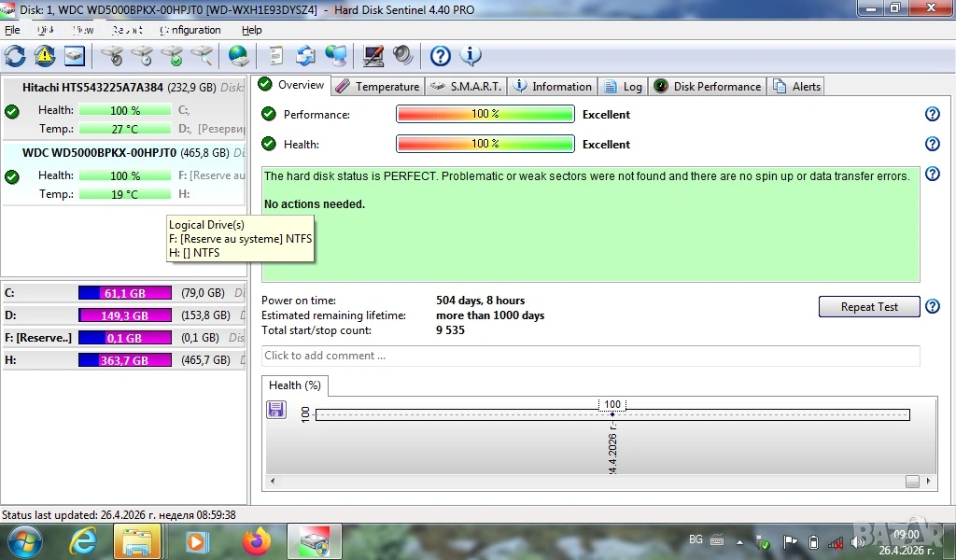Click the refresh icon with yellow warning sign
The height and width of the screenshot is (560, 956).
tap(45, 56)
